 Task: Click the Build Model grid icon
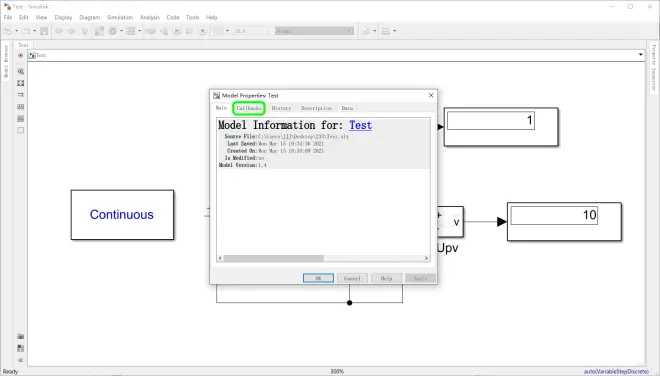386,31
